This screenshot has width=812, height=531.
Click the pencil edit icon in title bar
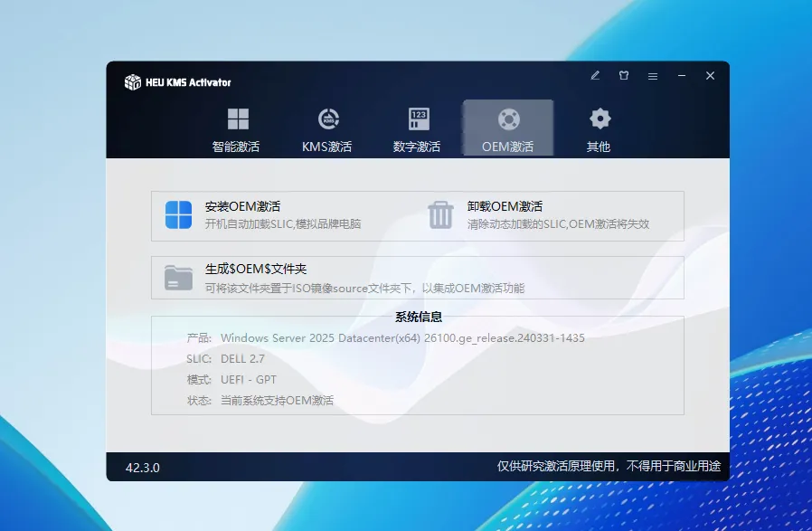(595, 76)
